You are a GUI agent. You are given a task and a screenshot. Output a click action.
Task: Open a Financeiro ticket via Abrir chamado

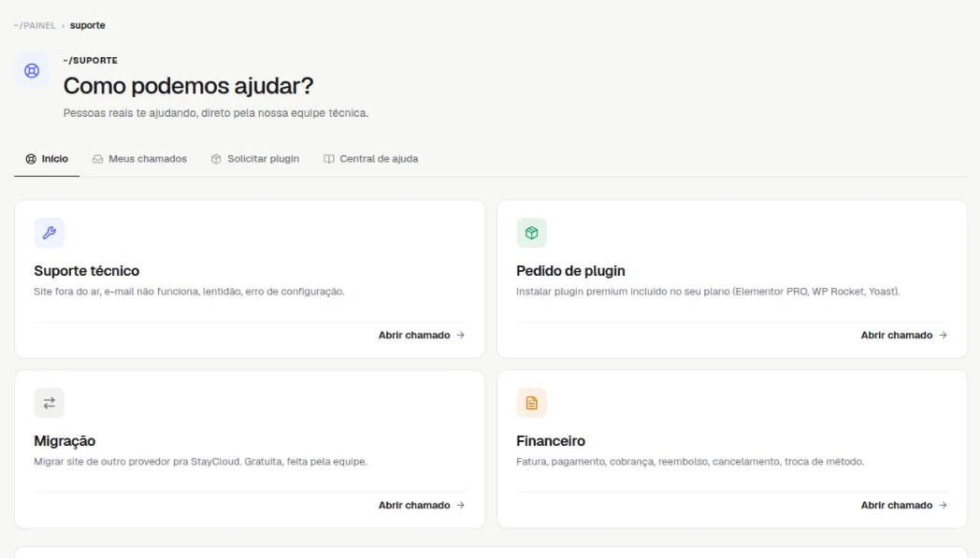pos(903,505)
